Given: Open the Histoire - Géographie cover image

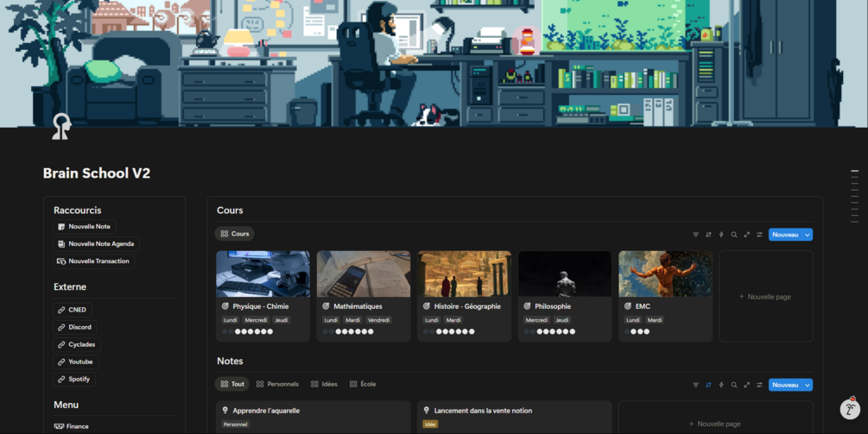Looking at the screenshot, I should tap(465, 274).
